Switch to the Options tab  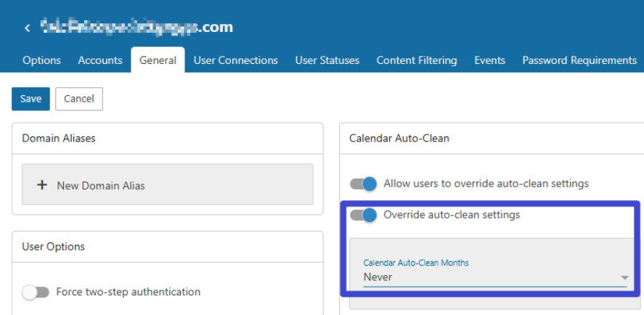pyautogui.click(x=41, y=60)
